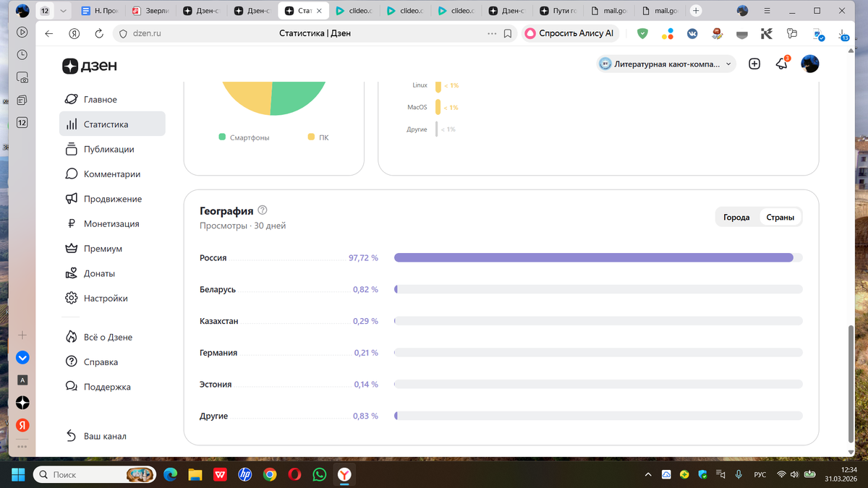Open the green shield protect extension
Image resolution: width=868 pixels, height=488 pixels.
(642, 33)
